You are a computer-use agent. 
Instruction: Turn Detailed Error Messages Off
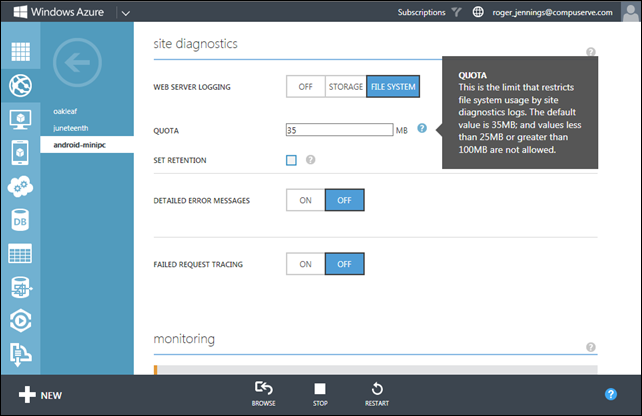pyautogui.click(x=344, y=200)
